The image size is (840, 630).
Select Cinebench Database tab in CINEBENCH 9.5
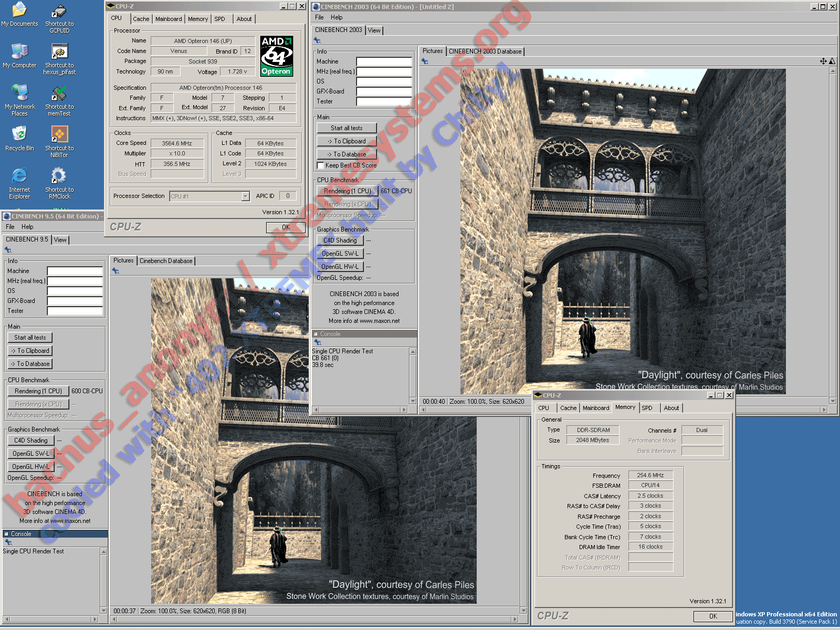click(x=166, y=261)
